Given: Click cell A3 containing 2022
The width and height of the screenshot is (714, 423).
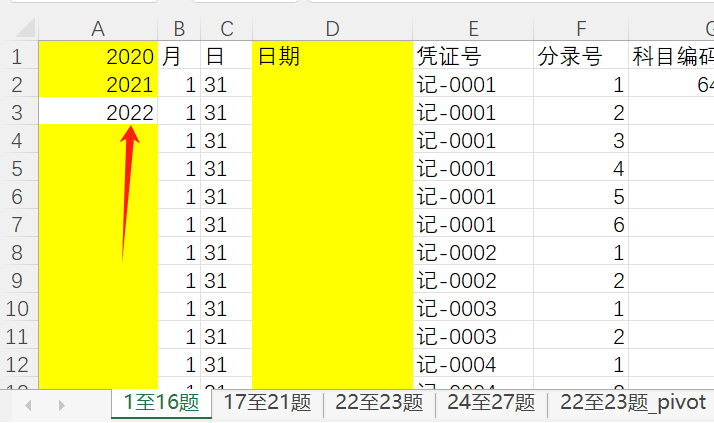Looking at the screenshot, I should tap(98, 111).
